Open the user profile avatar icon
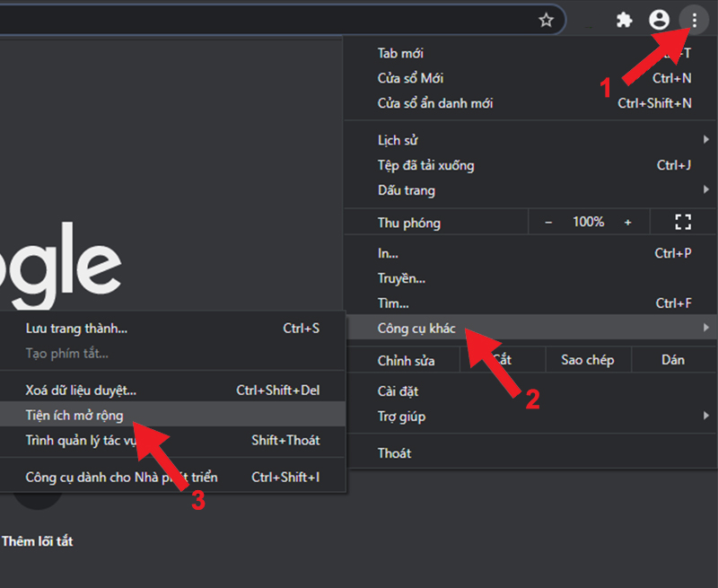This screenshot has width=718, height=588. [x=659, y=20]
